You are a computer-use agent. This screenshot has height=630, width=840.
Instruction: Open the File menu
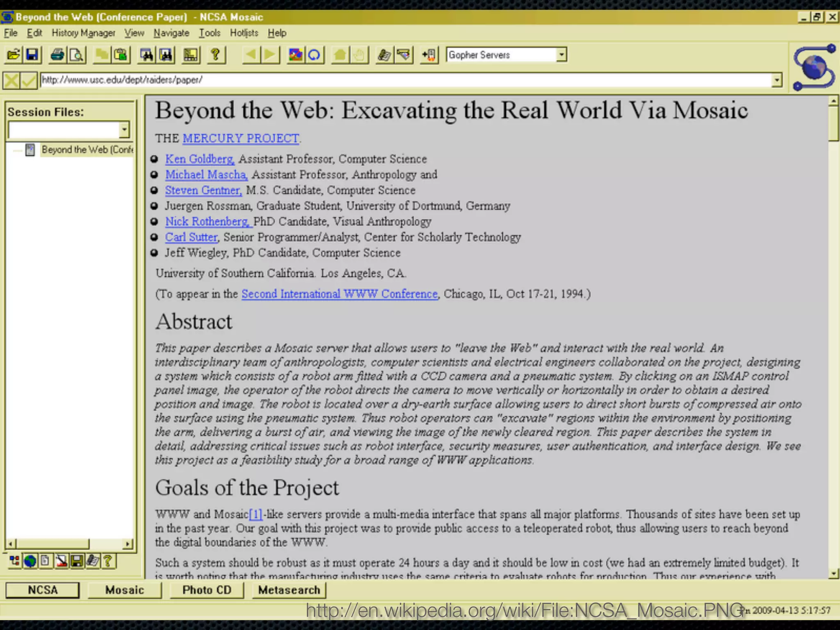click(11, 33)
